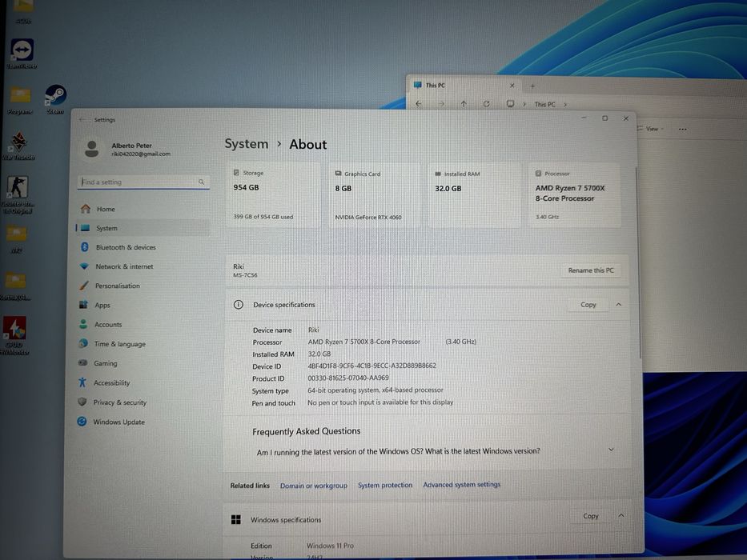Expand the latest Windows version FAQ question
The height and width of the screenshot is (560, 747).
point(611,450)
